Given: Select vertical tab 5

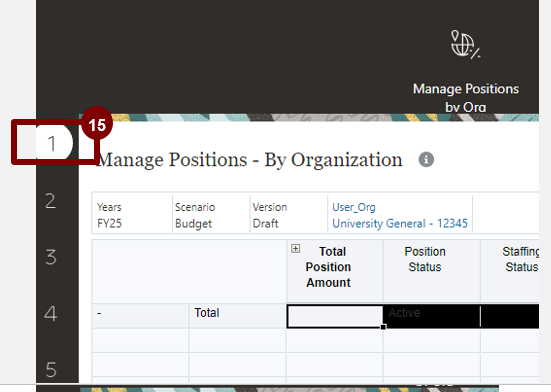Looking at the screenshot, I should [51, 369].
